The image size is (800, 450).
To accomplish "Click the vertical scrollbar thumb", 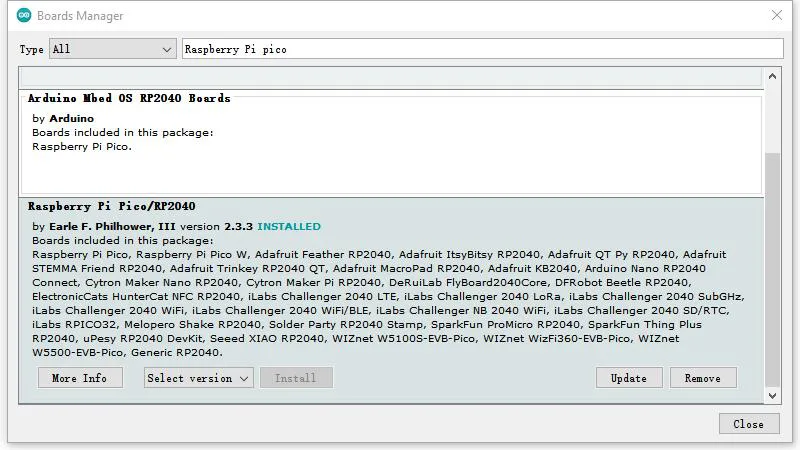I will [x=772, y=269].
